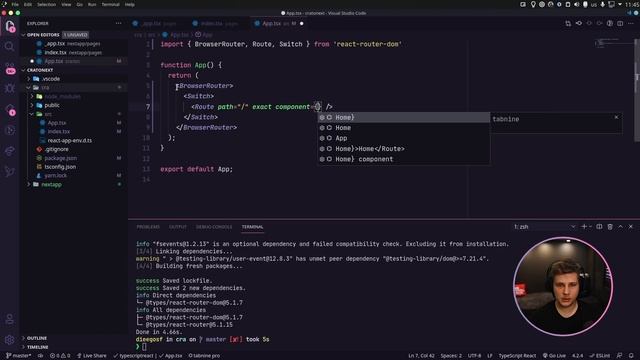
Task: Click the errors and warnings count in status bar
Action: 60,356
